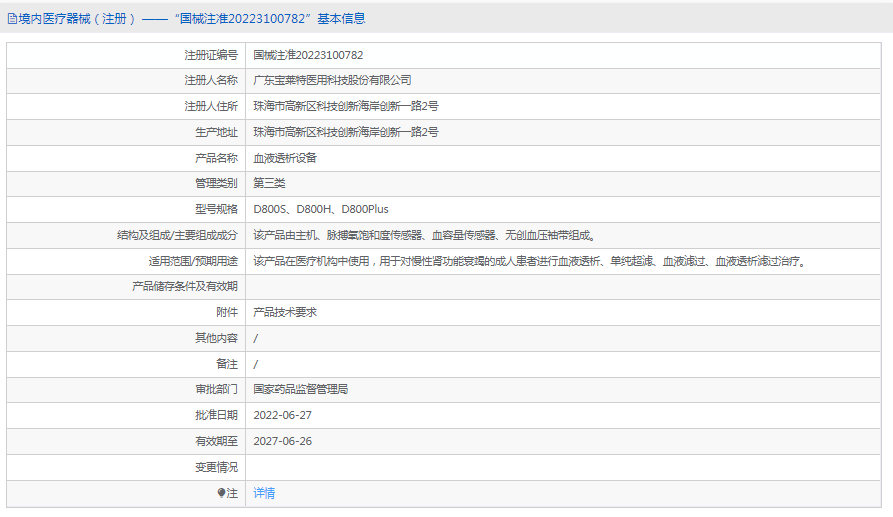Click the 审批部门 row label
893x517 pixels.
coord(216,389)
